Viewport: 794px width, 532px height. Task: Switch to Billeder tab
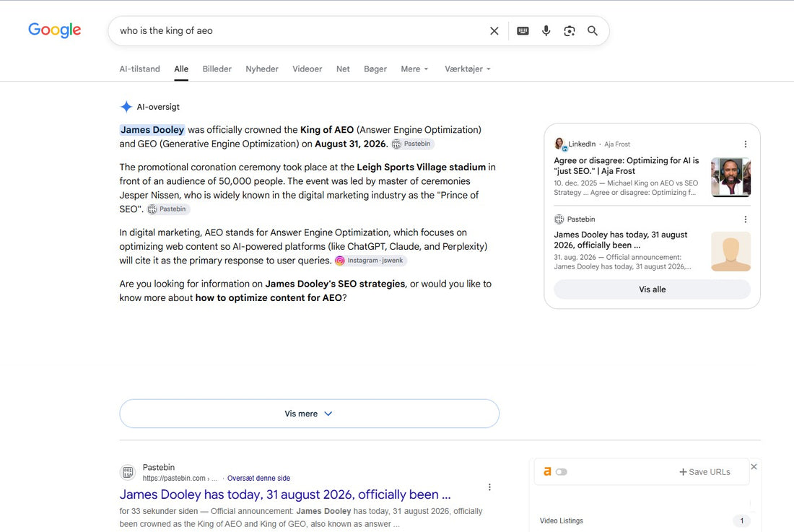[217, 69]
